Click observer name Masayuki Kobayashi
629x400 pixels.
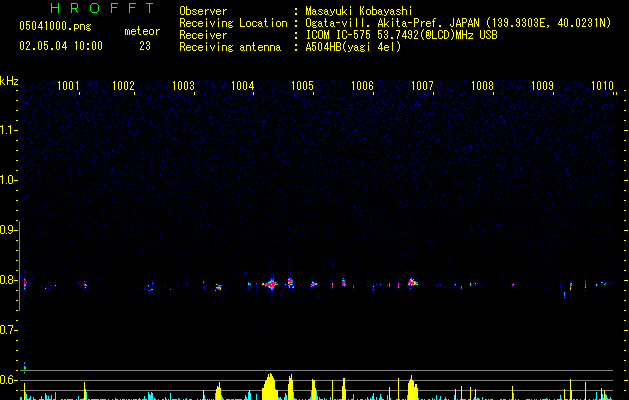click(x=359, y=11)
